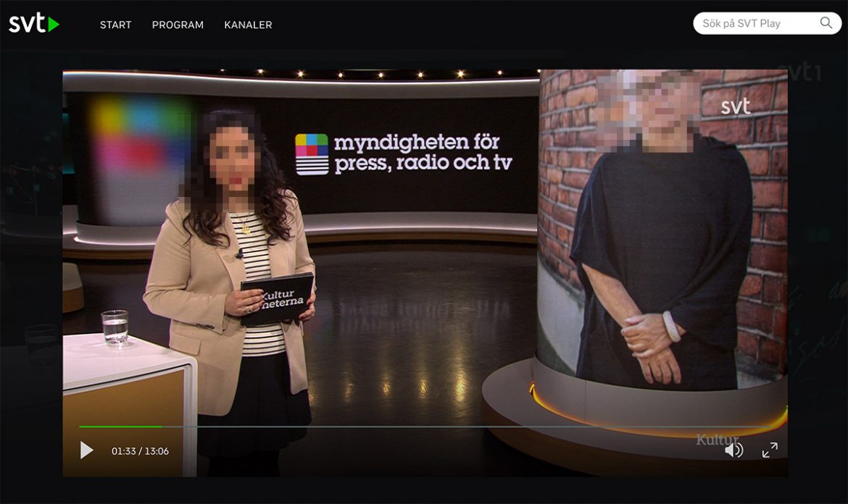Go to the PROGRAM menu item
Viewport: 848px width, 504px height.
[178, 25]
